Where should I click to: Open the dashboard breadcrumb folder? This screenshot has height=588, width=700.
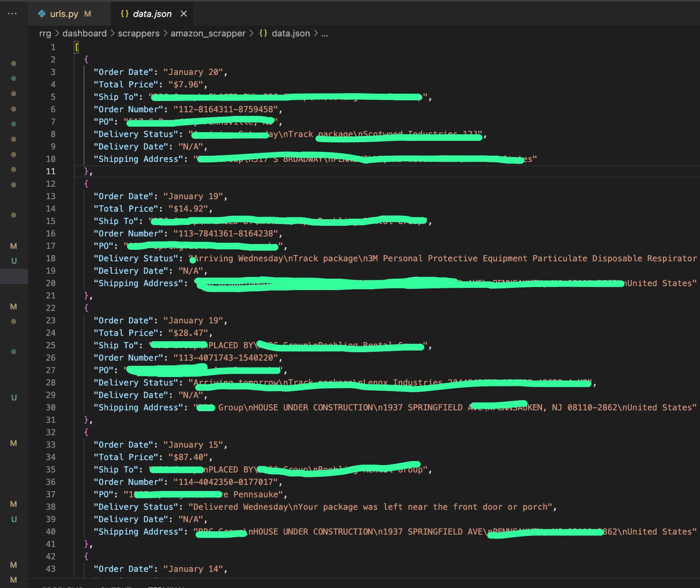(84, 33)
